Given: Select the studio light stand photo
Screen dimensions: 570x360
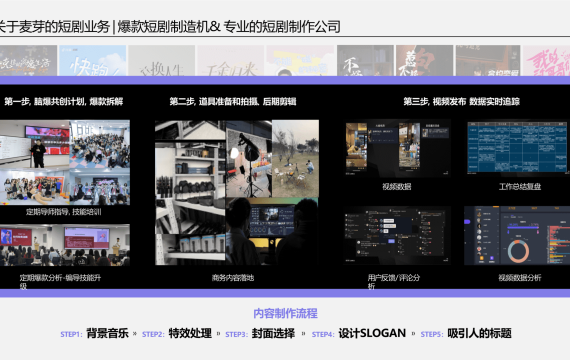Looking at the screenshot, I should click(249, 159).
